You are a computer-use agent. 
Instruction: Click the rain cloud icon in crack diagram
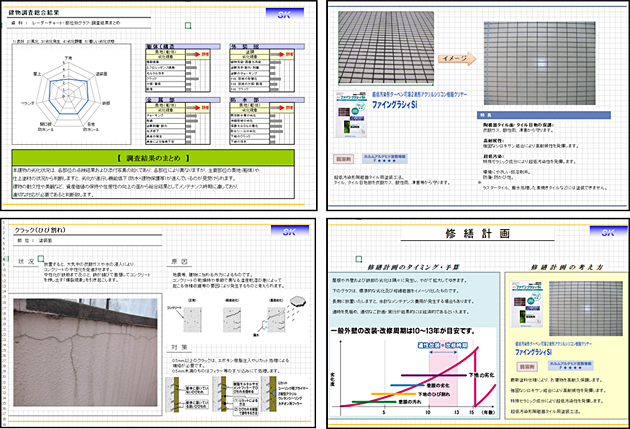(x=297, y=301)
